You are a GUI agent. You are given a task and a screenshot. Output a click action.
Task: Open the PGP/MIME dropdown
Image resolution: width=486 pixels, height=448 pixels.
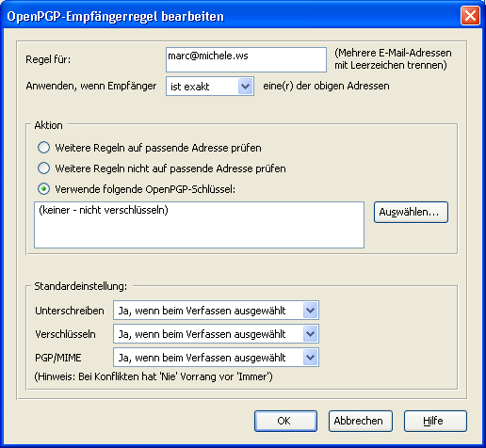216,358
